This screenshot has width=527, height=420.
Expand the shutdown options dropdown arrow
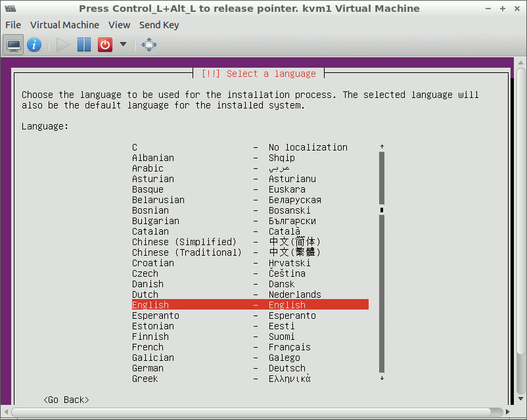(123, 45)
